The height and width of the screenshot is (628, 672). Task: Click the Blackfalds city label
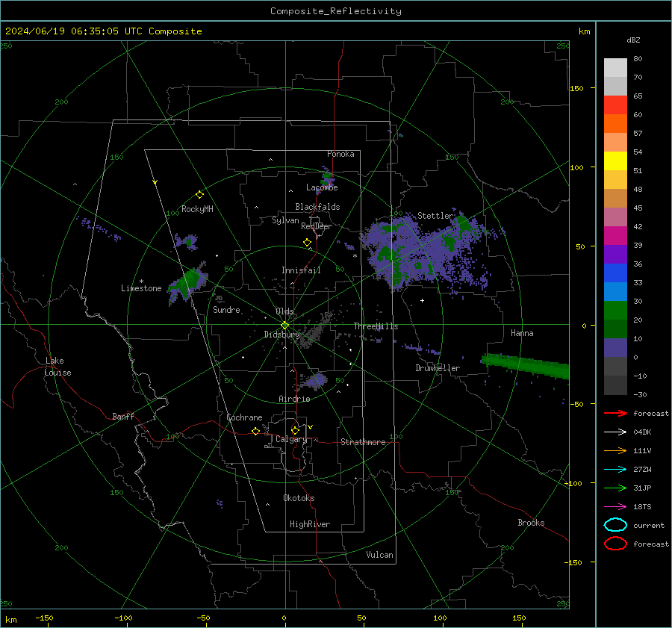tap(317, 207)
